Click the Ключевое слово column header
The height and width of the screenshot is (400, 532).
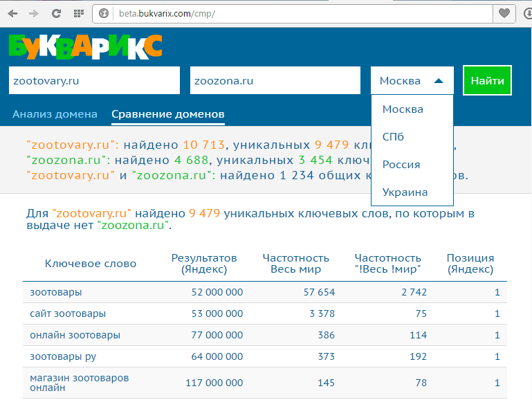coord(91,264)
